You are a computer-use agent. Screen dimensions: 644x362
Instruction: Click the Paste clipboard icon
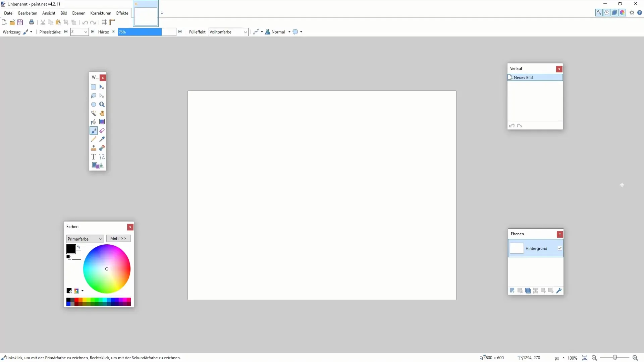pyautogui.click(x=58, y=22)
